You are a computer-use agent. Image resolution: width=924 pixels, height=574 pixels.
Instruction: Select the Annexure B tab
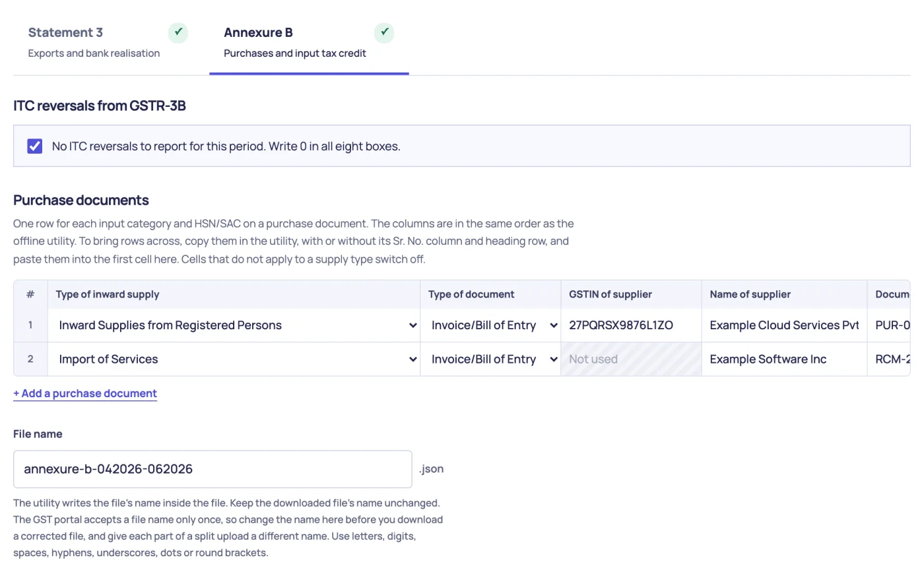tap(309, 42)
